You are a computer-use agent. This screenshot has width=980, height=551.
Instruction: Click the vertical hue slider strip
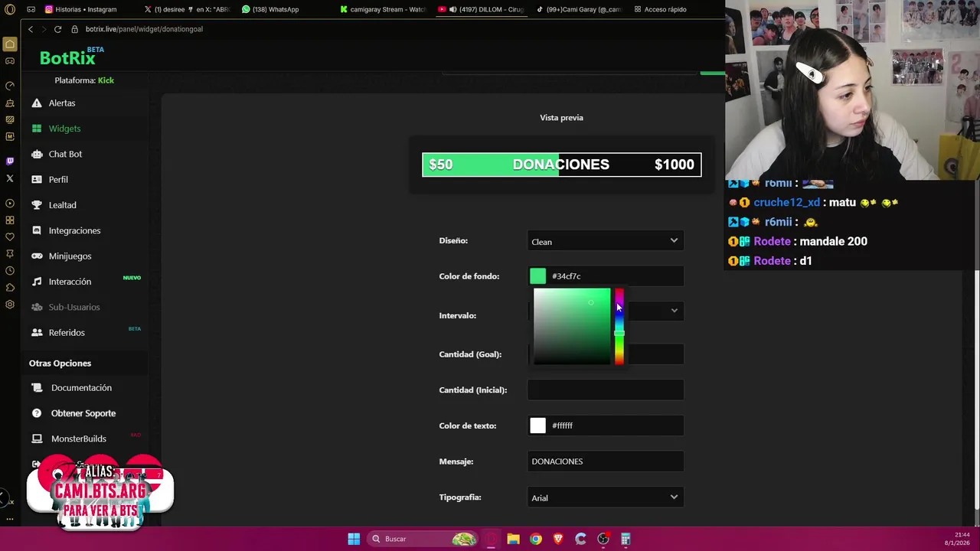[x=619, y=327]
